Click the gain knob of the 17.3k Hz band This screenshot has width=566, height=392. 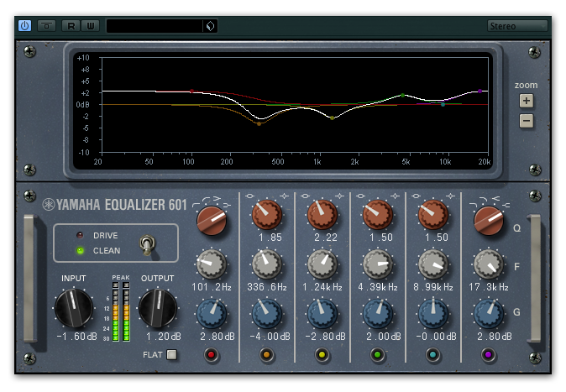pyautogui.click(x=489, y=313)
